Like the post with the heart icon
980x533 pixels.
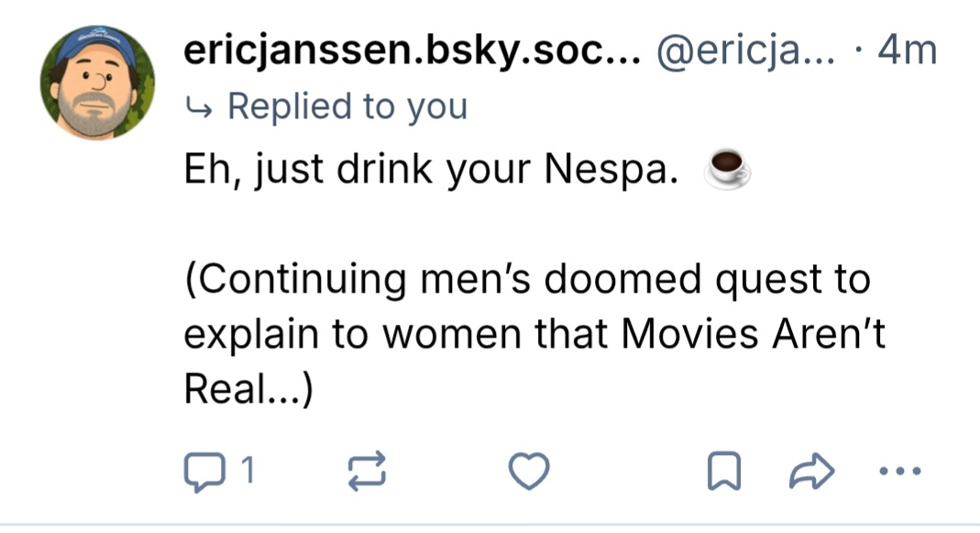(x=529, y=472)
